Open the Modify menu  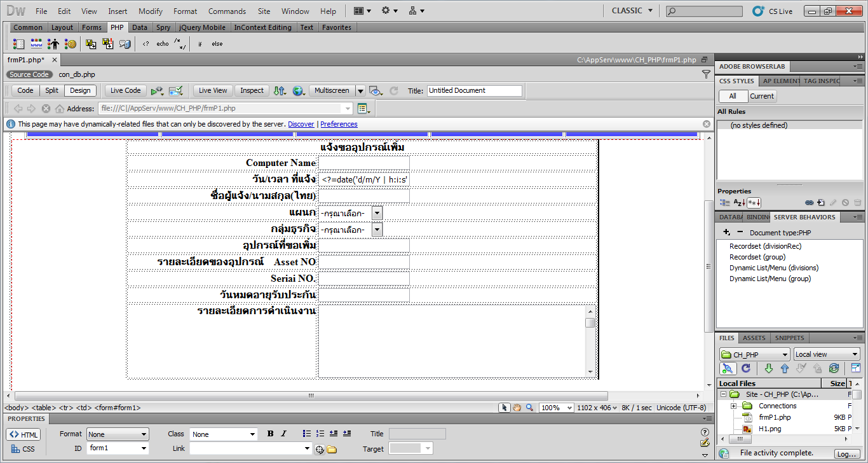(151, 11)
